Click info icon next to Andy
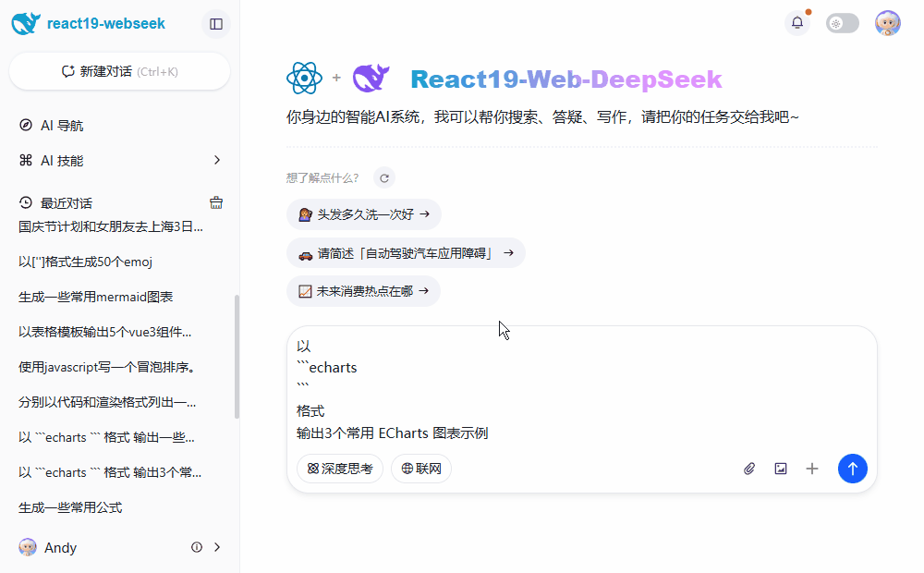This screenshot has height=573, width=924. pyautogui.click(x=197, y=547)
